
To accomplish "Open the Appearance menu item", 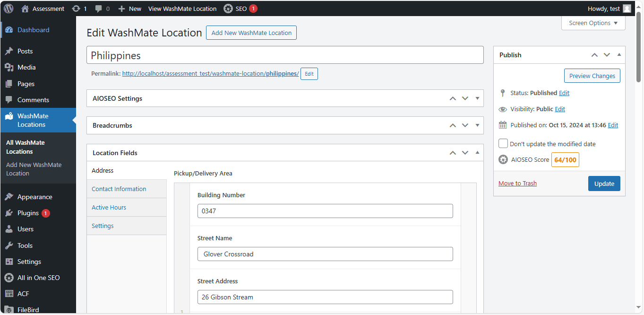I will tap(34, 197).
